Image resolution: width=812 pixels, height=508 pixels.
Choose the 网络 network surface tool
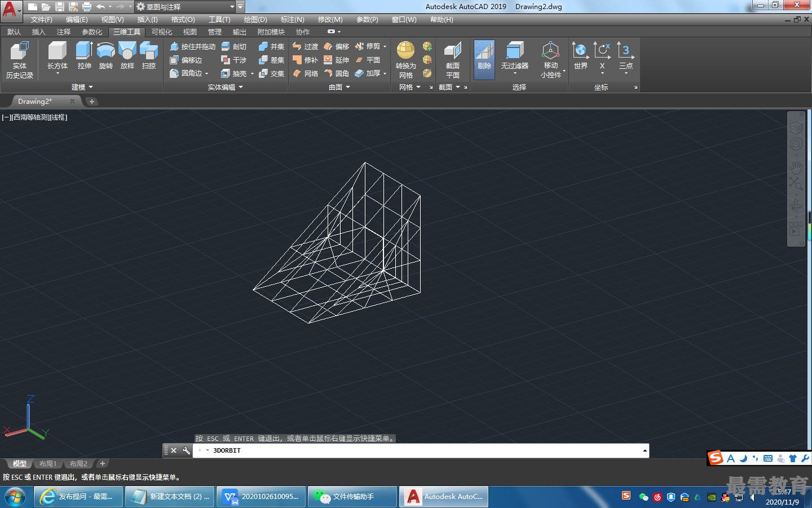pos(305,73)
